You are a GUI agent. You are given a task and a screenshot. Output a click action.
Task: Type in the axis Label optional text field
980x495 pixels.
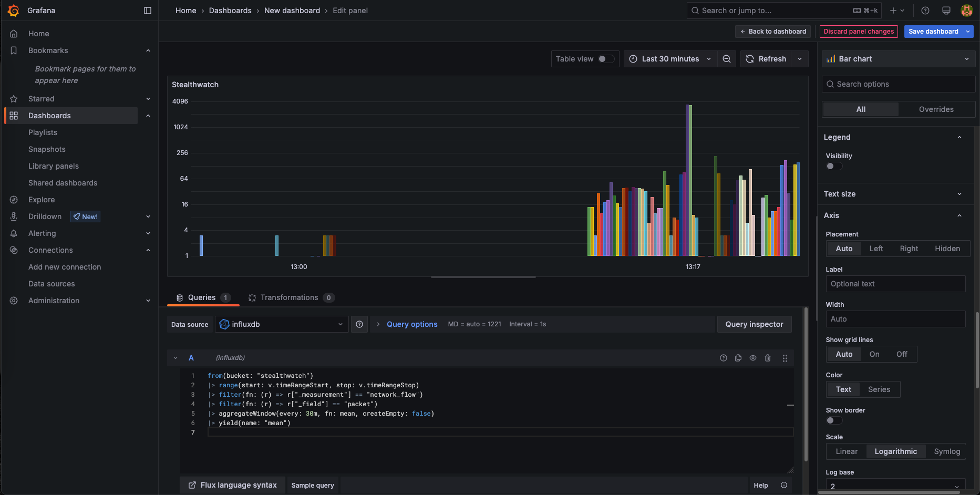coord(895,284)
